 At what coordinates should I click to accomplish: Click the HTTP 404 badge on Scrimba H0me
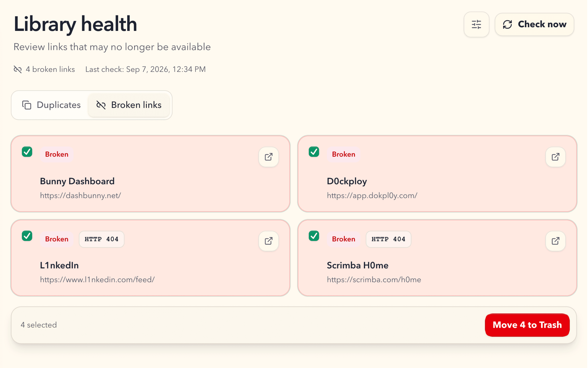tap(388, 239)
